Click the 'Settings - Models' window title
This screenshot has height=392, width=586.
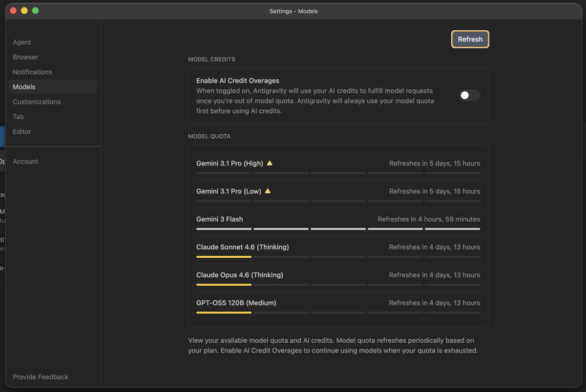pyautogui.click(x=293, y=11)
